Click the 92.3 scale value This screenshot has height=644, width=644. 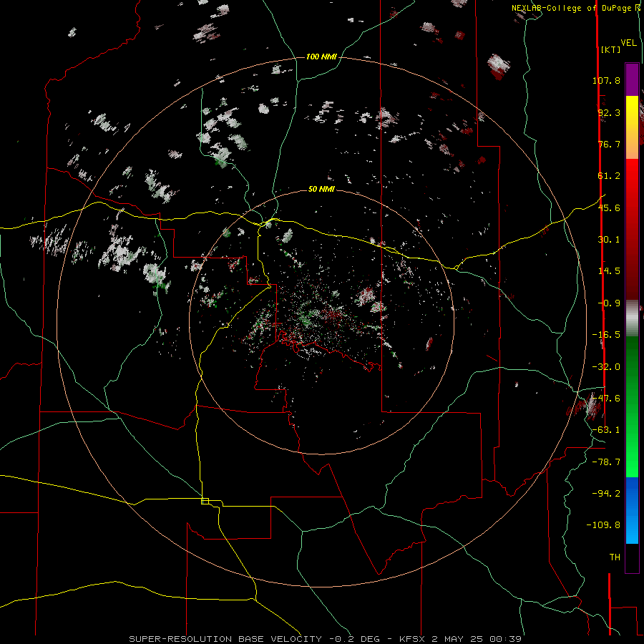pos(609,112)
